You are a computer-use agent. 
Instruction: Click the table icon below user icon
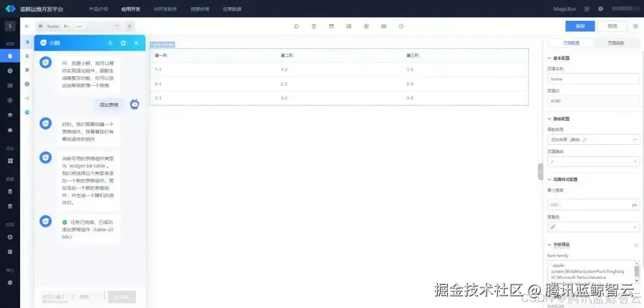coord(10,251)
